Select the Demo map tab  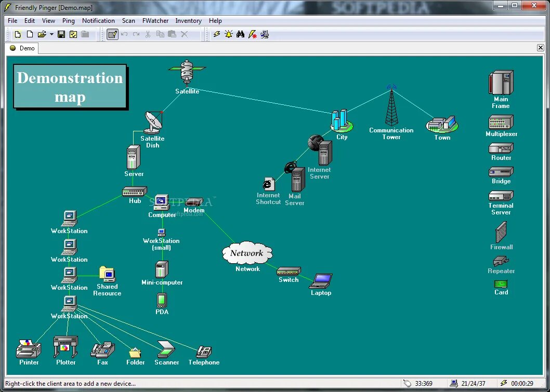coord(22,48)
